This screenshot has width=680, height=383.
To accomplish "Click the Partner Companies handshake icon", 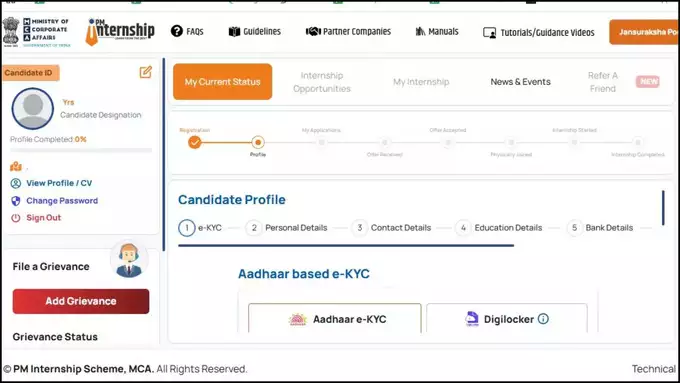I will point(313,31).
